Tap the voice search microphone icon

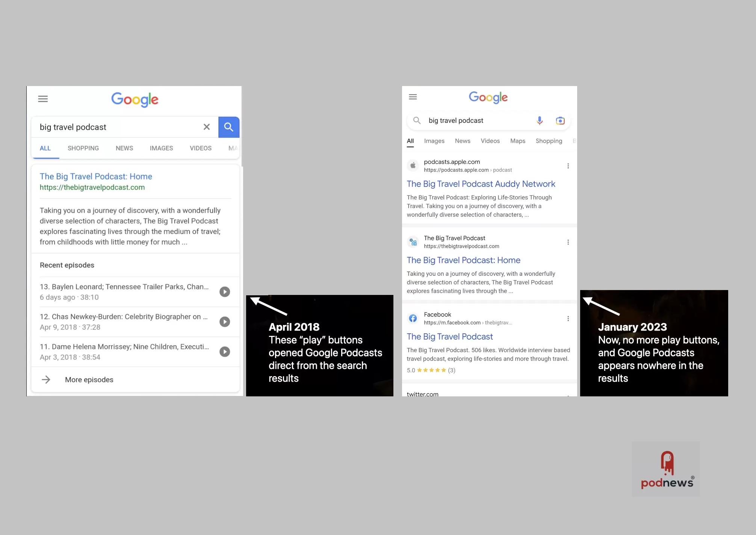540,121
